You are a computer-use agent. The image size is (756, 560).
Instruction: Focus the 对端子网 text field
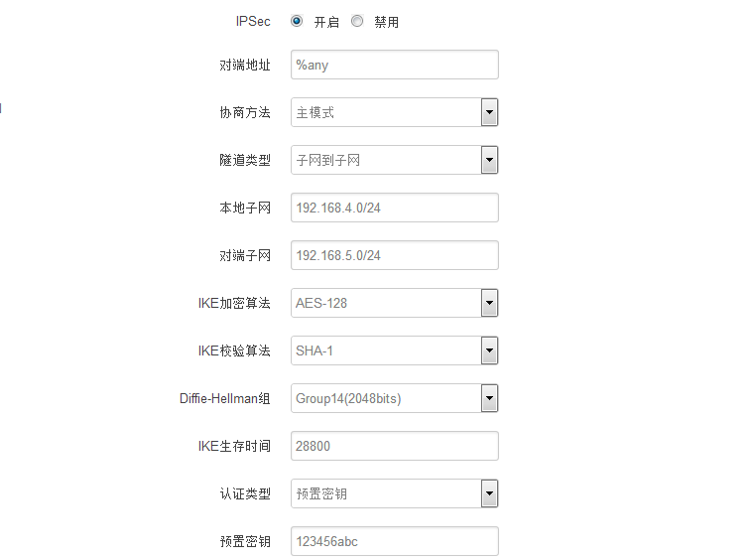click(x=394, y=255)
